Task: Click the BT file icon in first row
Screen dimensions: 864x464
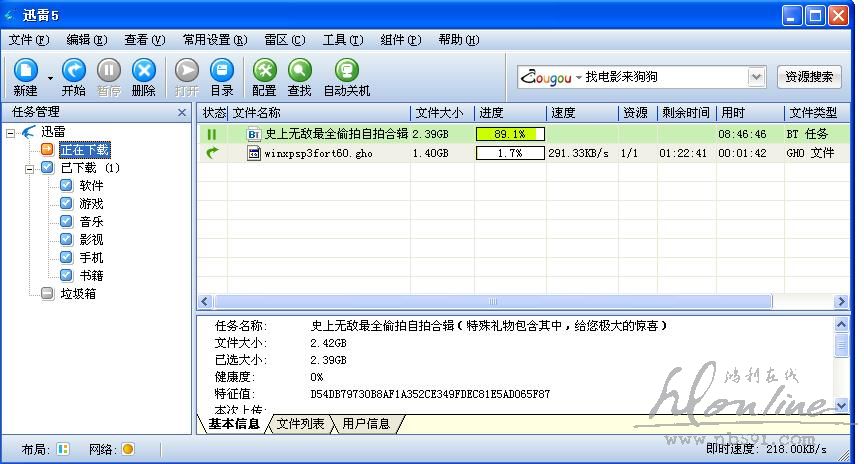Action: coord(253,134)
